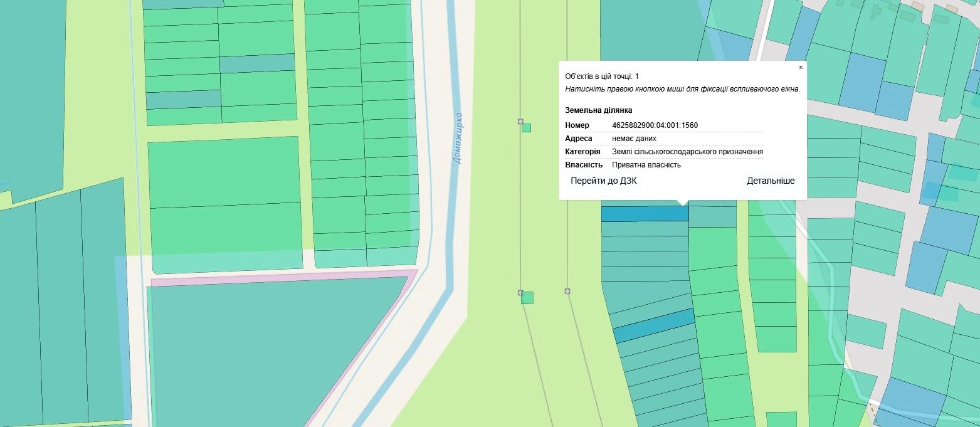Click the right-click pin hint text in popup
The height and width of the screenshot is (427, 980).
[x=682, y=89]
